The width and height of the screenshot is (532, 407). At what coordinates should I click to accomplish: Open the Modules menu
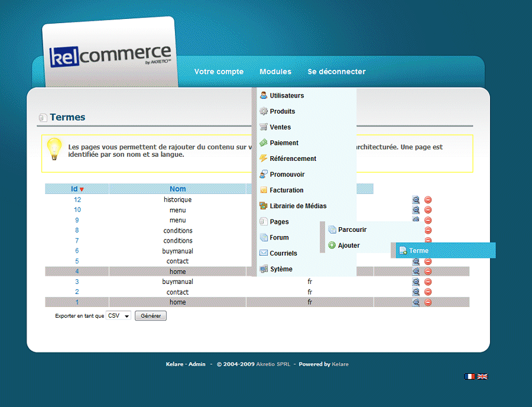click(275, 72)
